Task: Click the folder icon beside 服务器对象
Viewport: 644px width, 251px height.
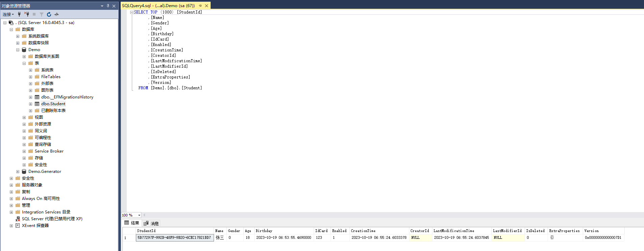Action: tap(18, 185)
